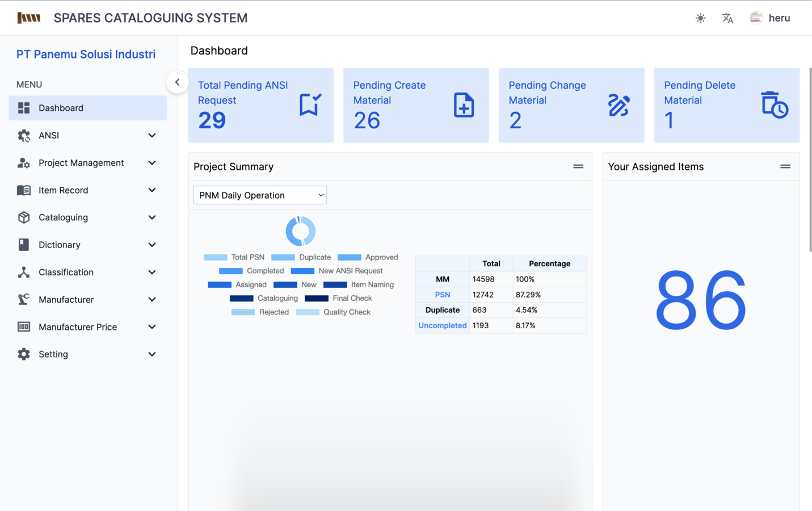Open the language translation icon
This screenshot has width=812, height=511.
[x=727, y=18]
